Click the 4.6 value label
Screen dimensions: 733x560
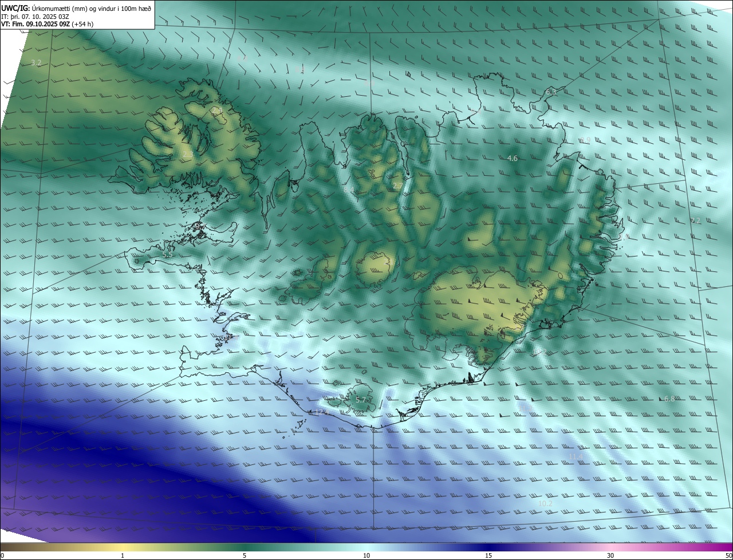click(x=513, y=159)
